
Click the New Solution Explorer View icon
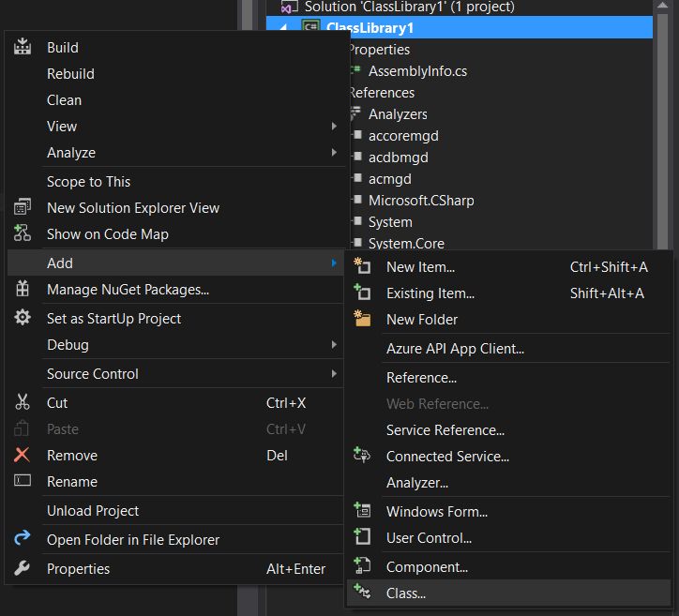point(23,207)
